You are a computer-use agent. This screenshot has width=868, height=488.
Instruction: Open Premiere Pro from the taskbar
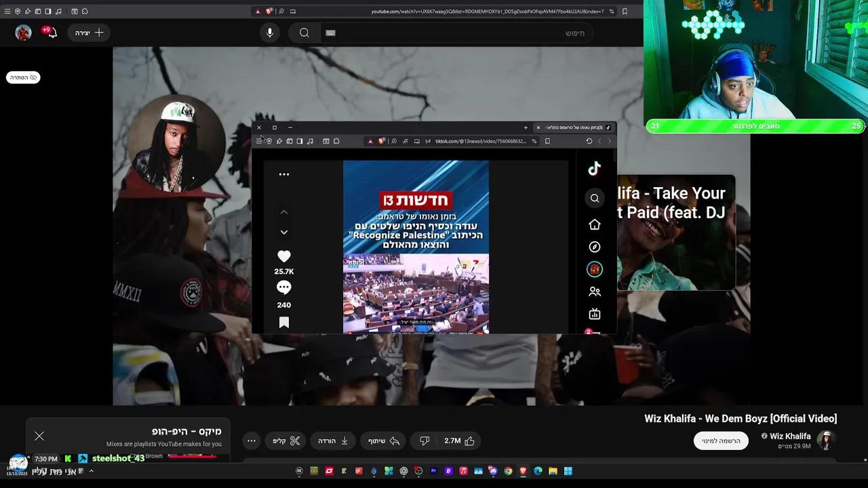[433, 471]
